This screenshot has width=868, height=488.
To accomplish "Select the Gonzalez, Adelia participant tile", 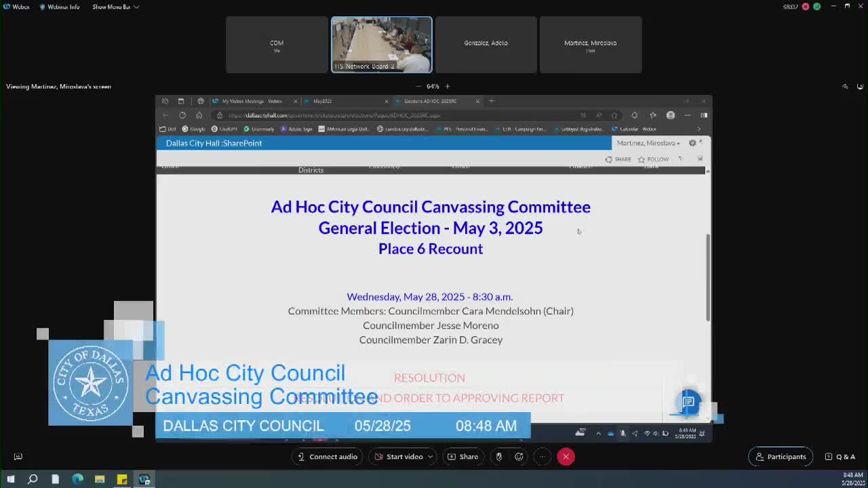I will pos(486,45).
